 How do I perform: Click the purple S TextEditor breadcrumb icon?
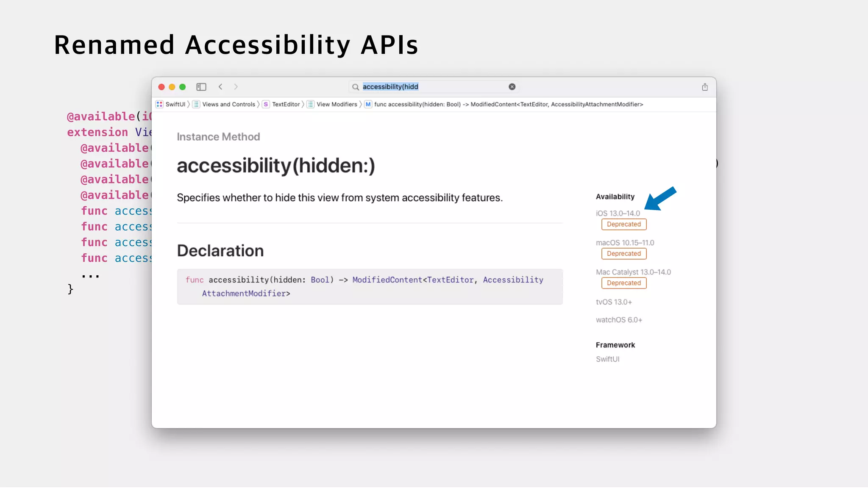(266, 104)
